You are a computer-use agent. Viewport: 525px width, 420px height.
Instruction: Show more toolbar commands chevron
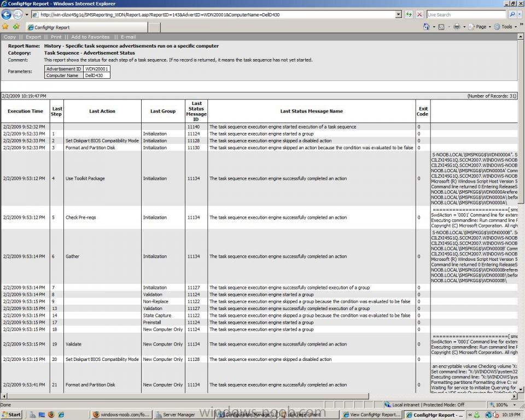point(521,25)
